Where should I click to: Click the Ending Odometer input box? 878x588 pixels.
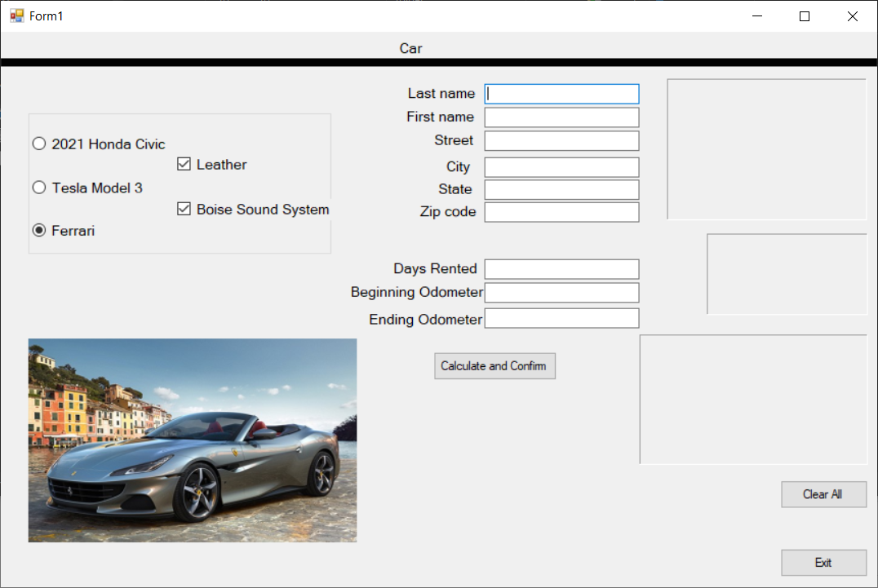click(561, 318)
